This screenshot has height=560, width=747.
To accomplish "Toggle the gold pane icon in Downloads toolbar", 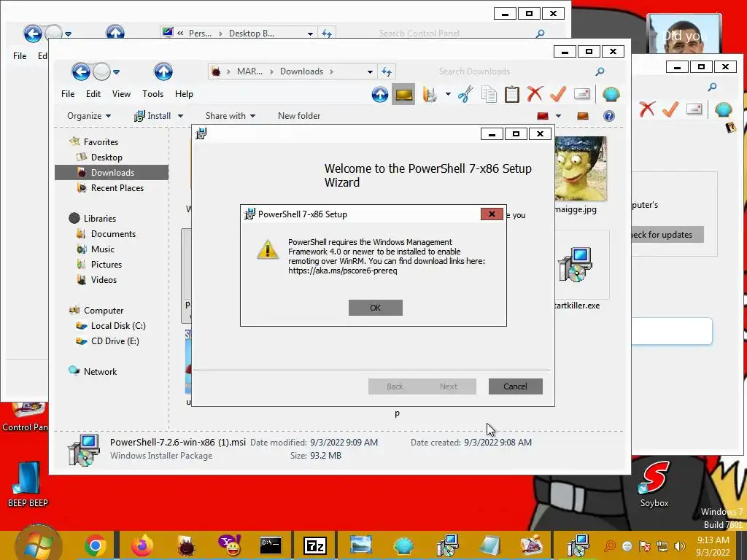I will pyautogui.click(x=403, y=94).
